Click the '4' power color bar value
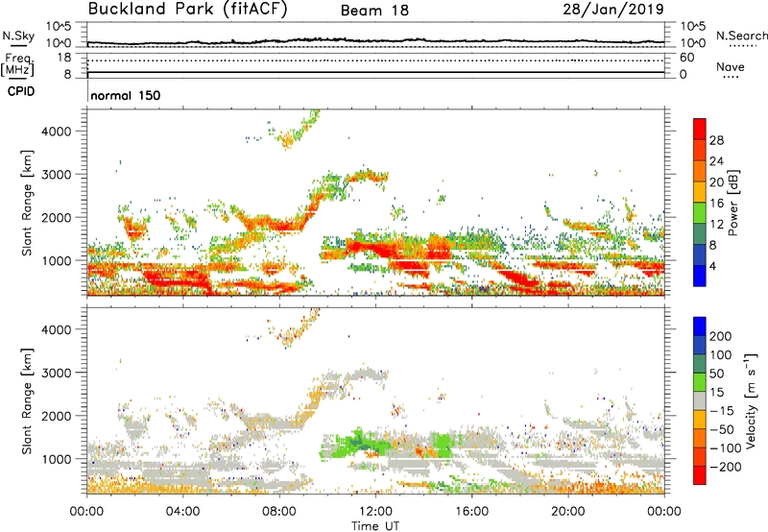The width and height of the screenshot is (768, 532). 713,266
